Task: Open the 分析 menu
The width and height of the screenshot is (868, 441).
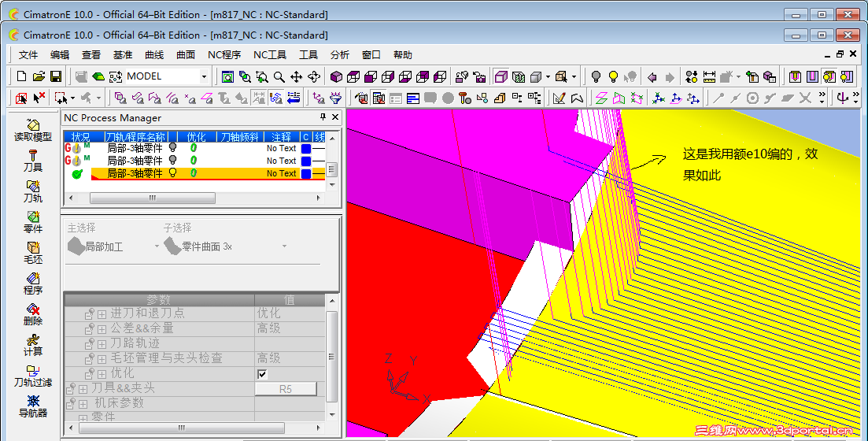Action: click(x=340, y=55)
